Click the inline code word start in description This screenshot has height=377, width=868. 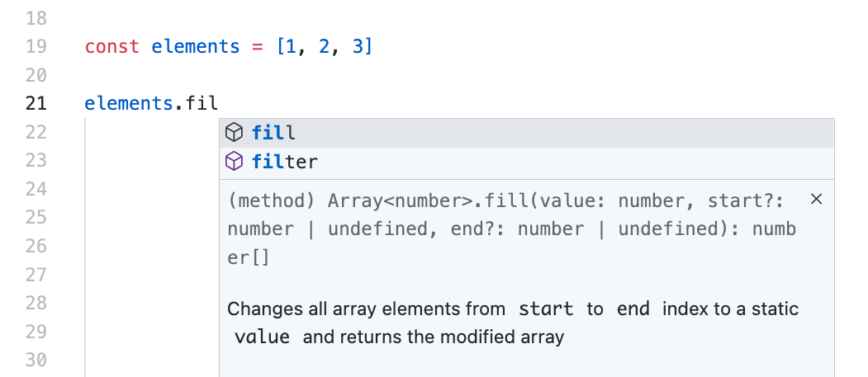tap(546, 309)
